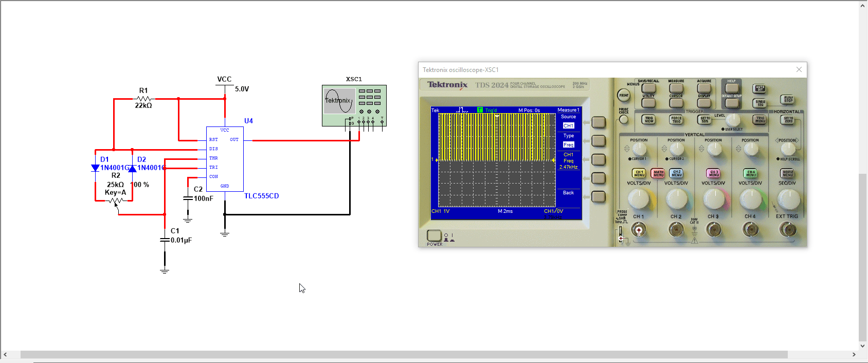Select the TLC555CD timer chip U4
The image size is (868, 363).
225,159
